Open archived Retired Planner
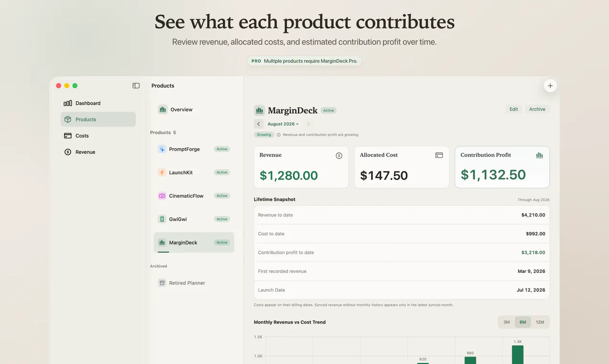 coord(194,283)
